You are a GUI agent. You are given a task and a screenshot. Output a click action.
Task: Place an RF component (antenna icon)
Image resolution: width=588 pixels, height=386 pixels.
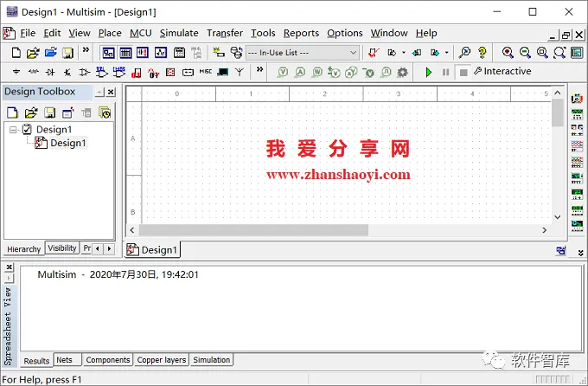coord(240,72)
